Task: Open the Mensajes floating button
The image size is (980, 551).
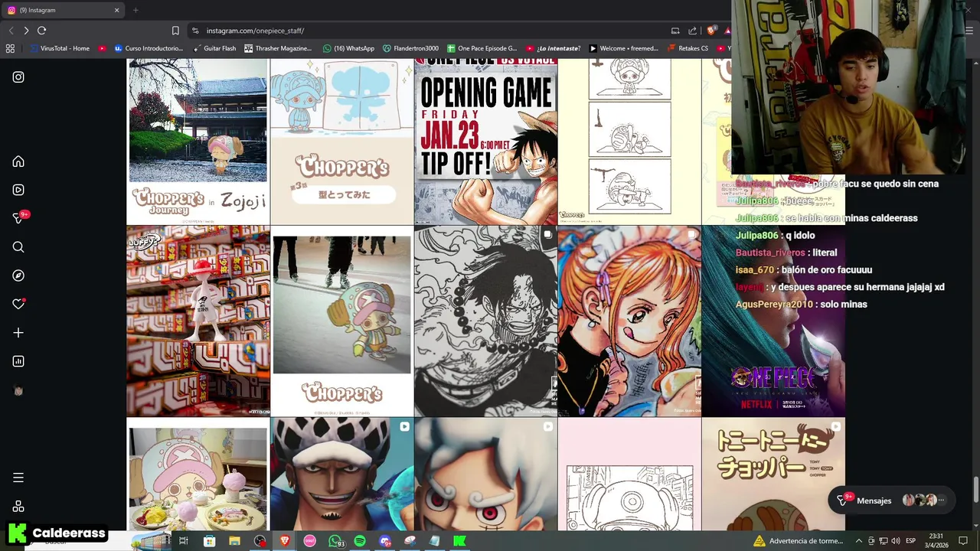Action: [x=892, y=500]
